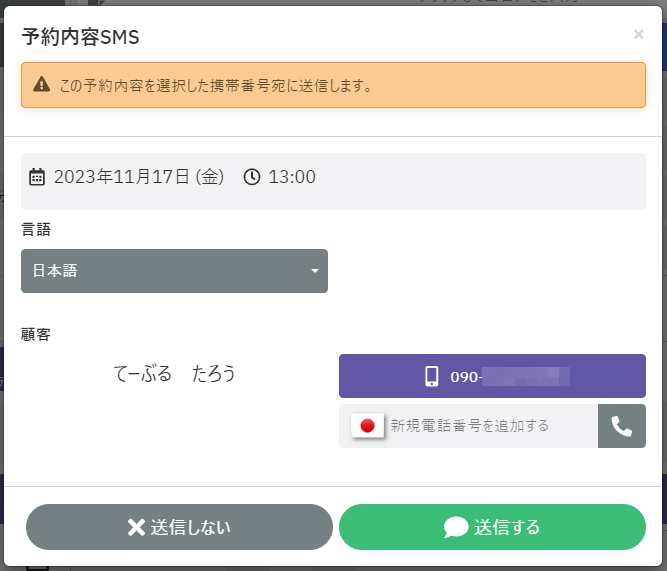This screenshot has height=571, width=667.
Task: Click the speech bubble icon on 送信する
Action: point(456,528)
